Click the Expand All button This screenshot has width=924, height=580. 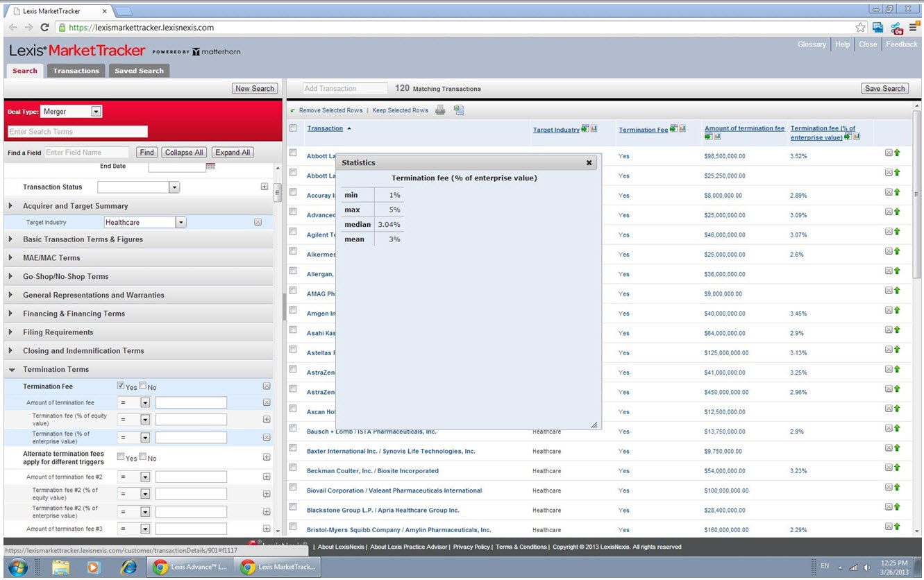point(232,152)
